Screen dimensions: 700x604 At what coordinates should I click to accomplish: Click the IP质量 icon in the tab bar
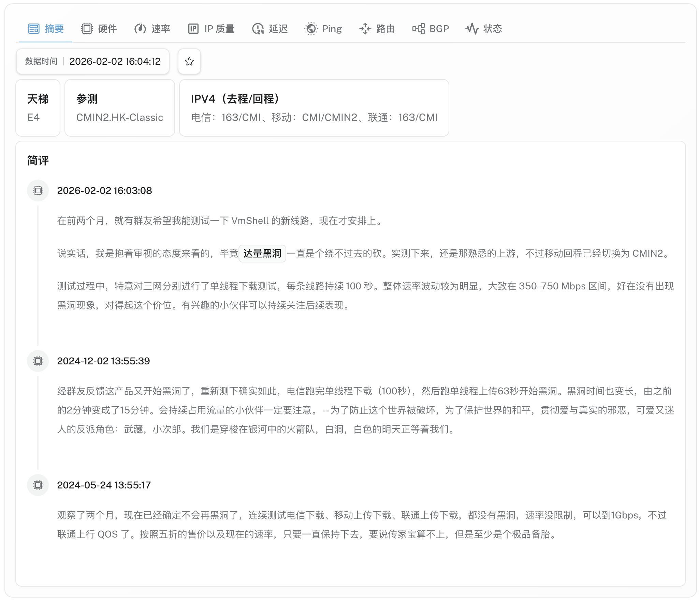click(x=193, y=29)
